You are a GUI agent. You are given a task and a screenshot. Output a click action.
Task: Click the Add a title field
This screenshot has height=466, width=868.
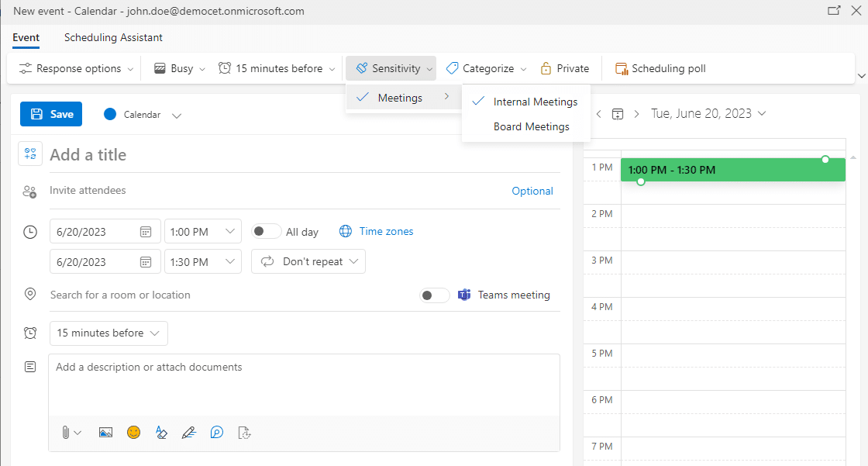tap(304, 155)
